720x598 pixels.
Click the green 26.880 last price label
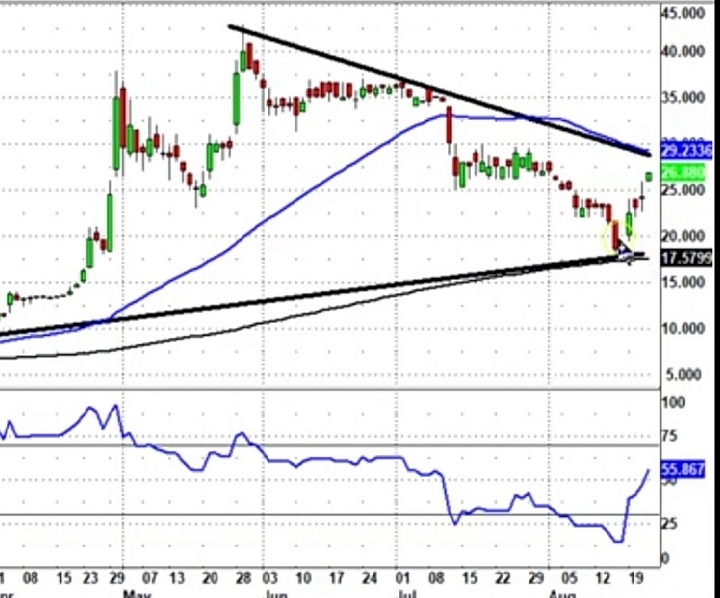pos(684,173)
